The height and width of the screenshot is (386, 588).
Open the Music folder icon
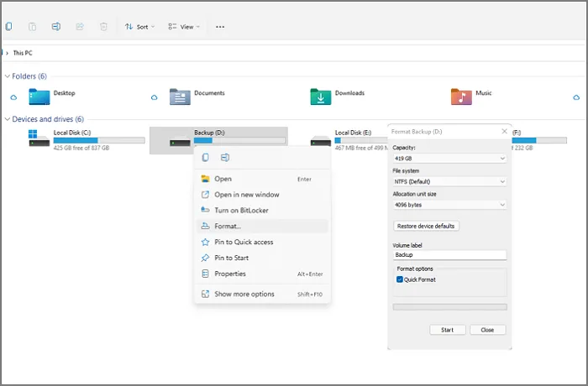[460, 96]
